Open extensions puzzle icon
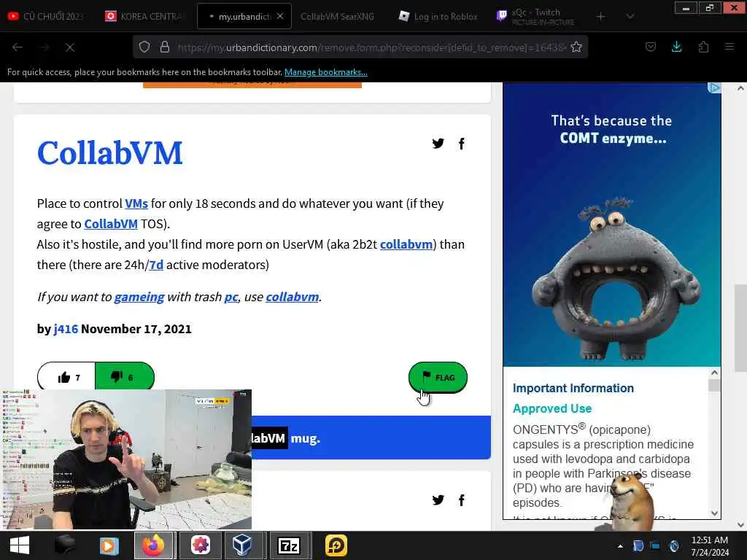Image resolution: width=747 pixels, height=560 pixels. tap(703, 47)
